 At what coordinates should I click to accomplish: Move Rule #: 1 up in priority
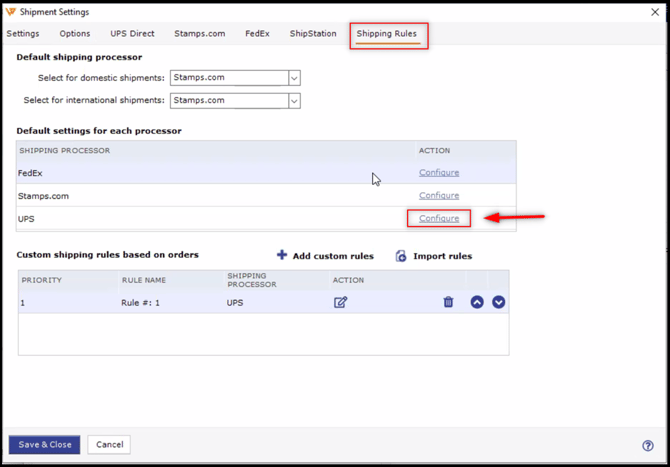coord(477,302)
